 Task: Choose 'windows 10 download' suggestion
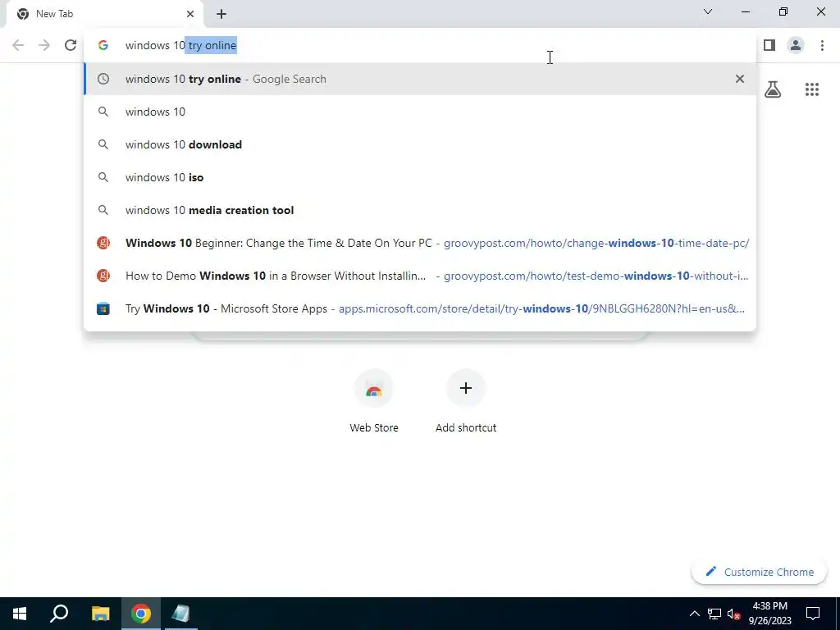(420, 144)
